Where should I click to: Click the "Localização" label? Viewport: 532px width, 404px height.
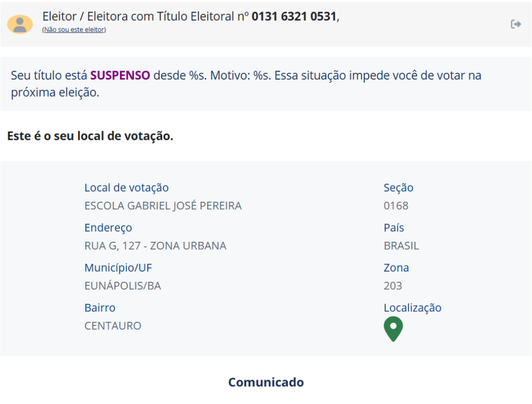click(x=413, y=308)
